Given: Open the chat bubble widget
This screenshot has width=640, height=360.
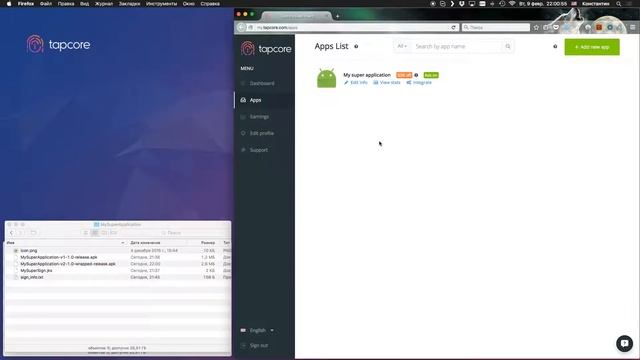Looking at the screenshot, I should 624,343.
